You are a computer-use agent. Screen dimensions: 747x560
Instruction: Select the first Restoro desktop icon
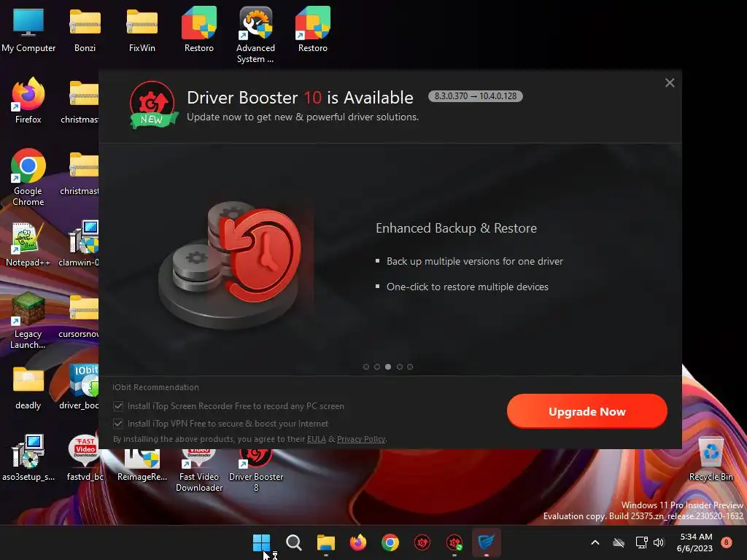(x=199, y=31)
